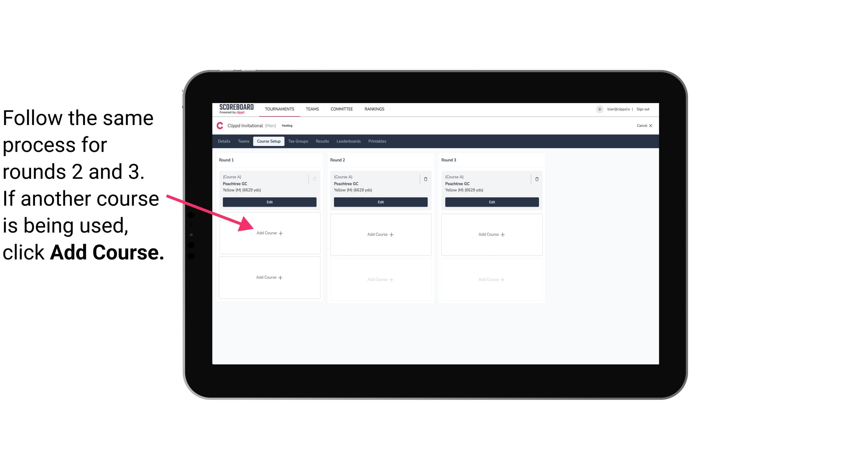
Task: Click the delete icon for Round 3 course
Action: pos(536,179)
